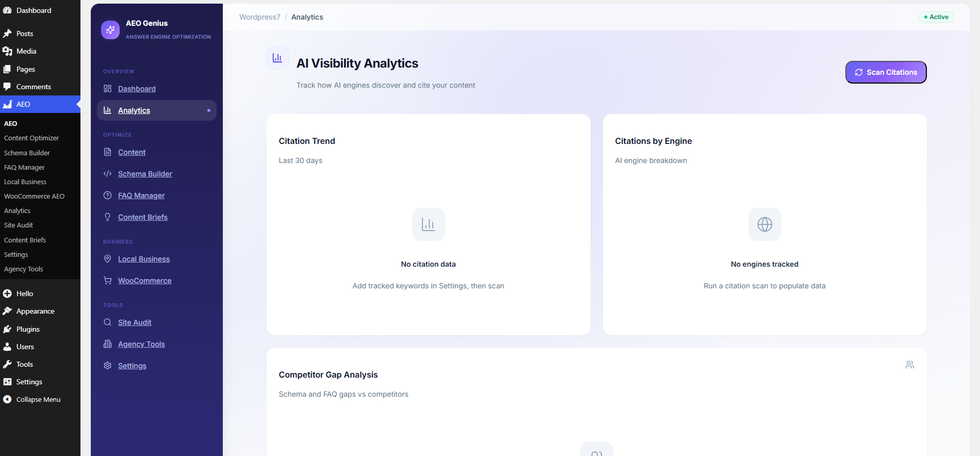Open Analytics in WordPress AEO submenu
This screenshot has width=980, height=456.
pyautogui.click(x=17, y=211)
